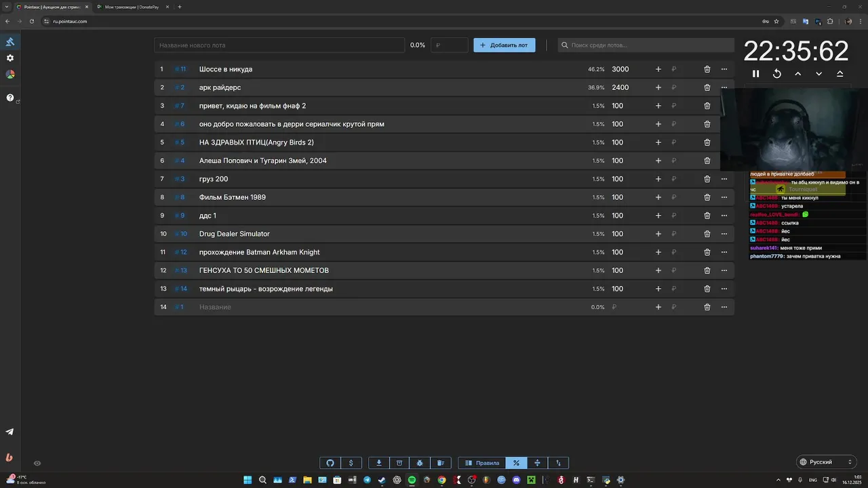Focus the search lots field
Viewport: 868px width, 488px height.
coord(646,45)
